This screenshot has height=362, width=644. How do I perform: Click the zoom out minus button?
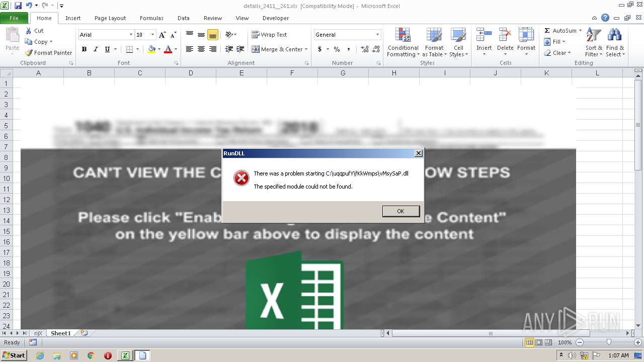579,342
